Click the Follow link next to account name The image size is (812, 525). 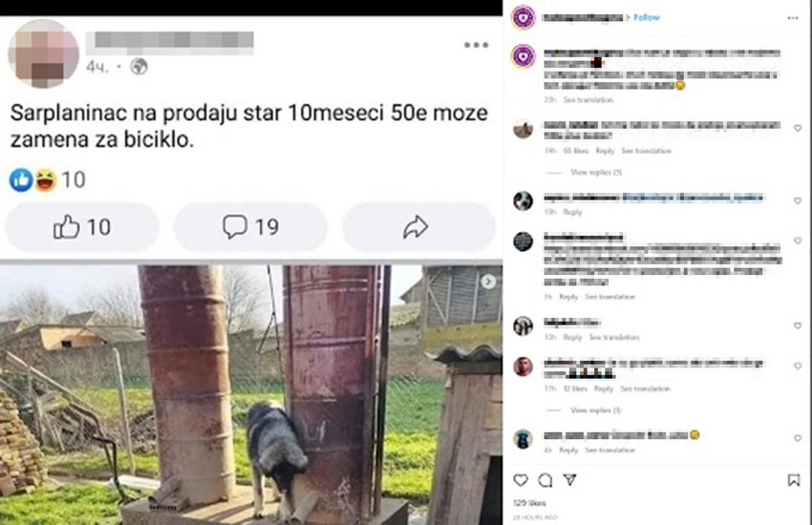tap(647, 17)
